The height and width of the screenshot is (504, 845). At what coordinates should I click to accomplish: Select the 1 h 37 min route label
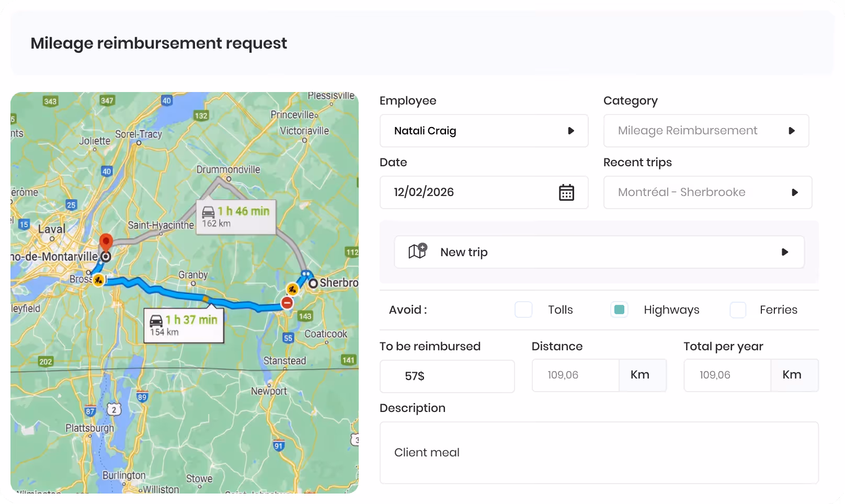[184, 325]
